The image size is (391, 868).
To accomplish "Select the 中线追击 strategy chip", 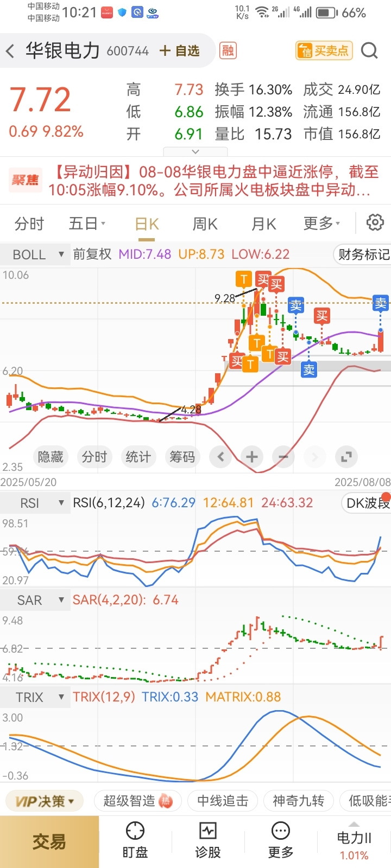I will pyautogui.click(x=223, y=801).
